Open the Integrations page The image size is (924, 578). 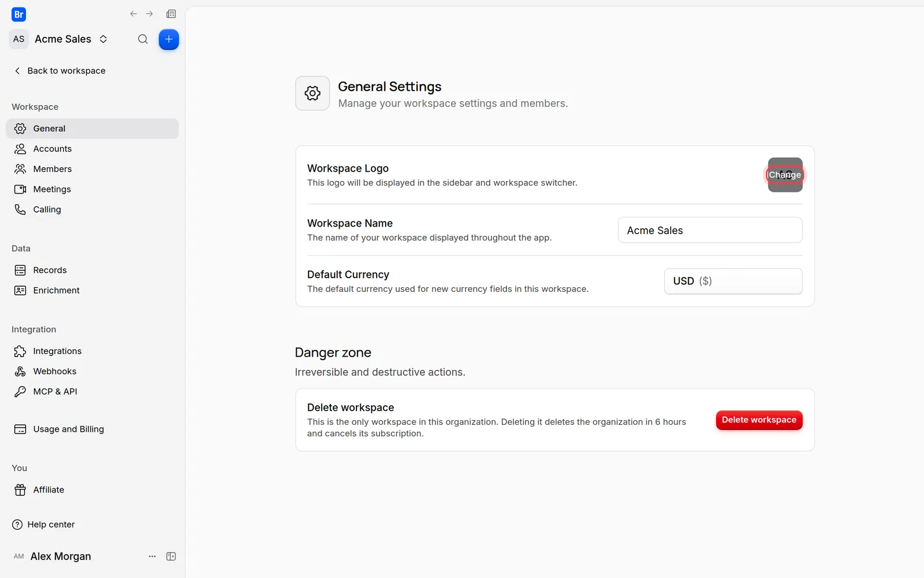click(92, 351)
